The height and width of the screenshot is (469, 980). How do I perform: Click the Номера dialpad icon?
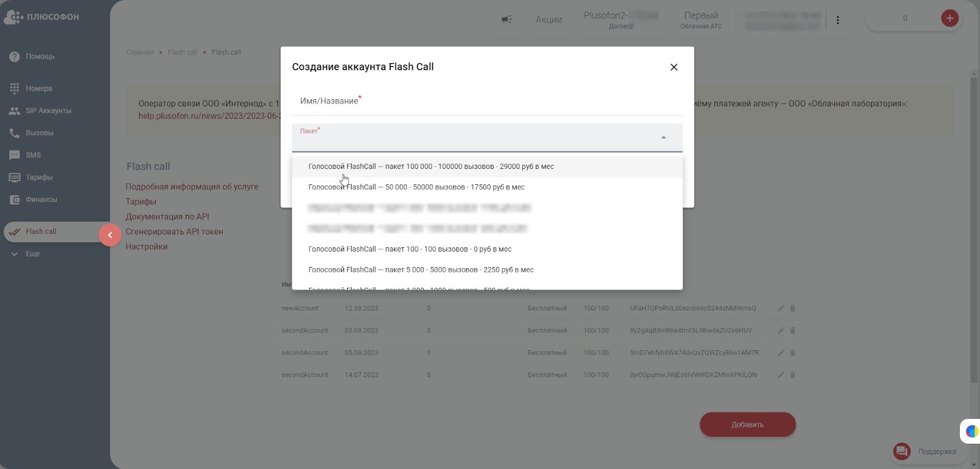15,88
